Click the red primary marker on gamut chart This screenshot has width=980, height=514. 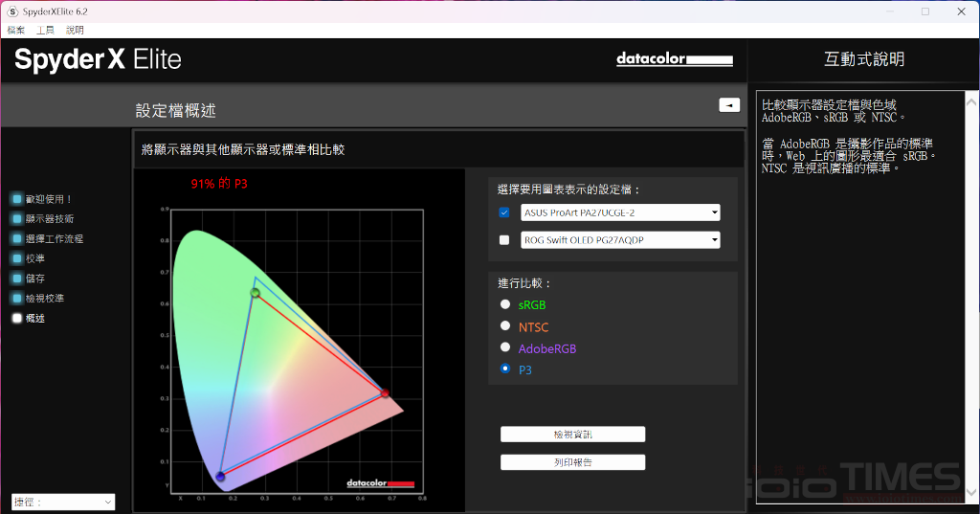click(385, 392)
